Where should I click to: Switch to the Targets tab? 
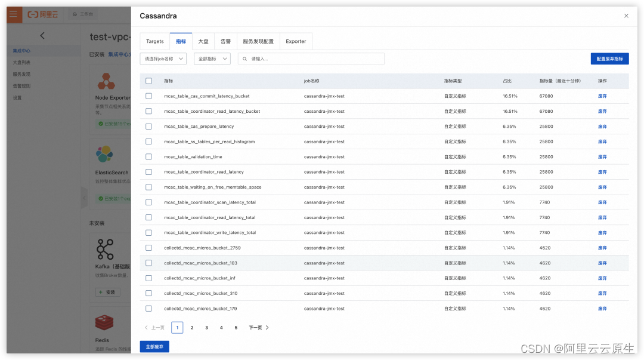coord(155,42)
